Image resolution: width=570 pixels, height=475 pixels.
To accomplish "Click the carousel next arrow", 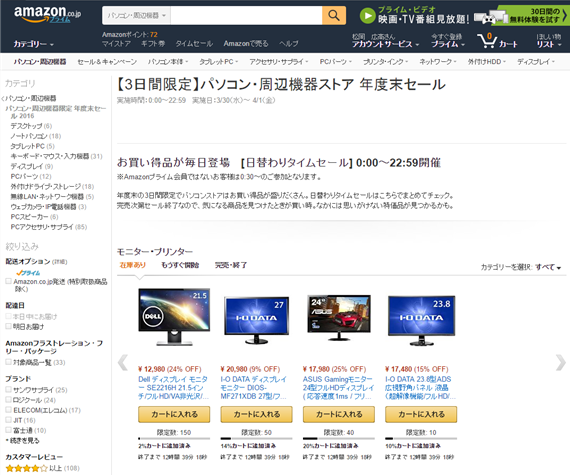I will click(561, 362).
